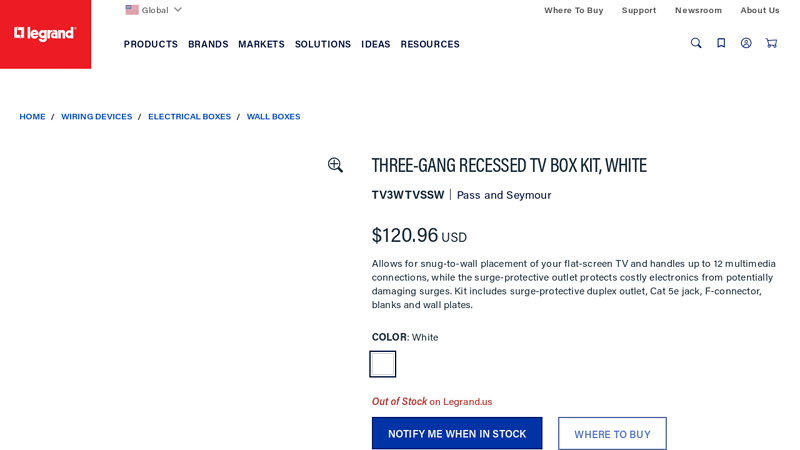Click the bookmark saved-items icon

click(721, 43)
